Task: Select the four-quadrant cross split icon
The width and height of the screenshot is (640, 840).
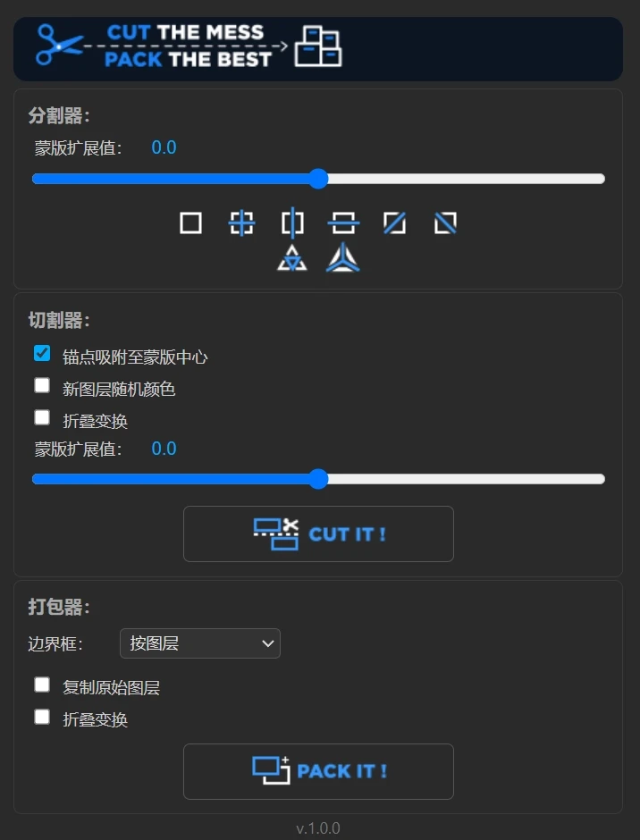Action: [241, 223]
